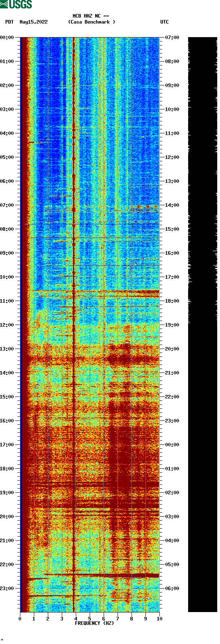Click the '10:00' UTC time label
220x644 pixels.
coord(172,109)
